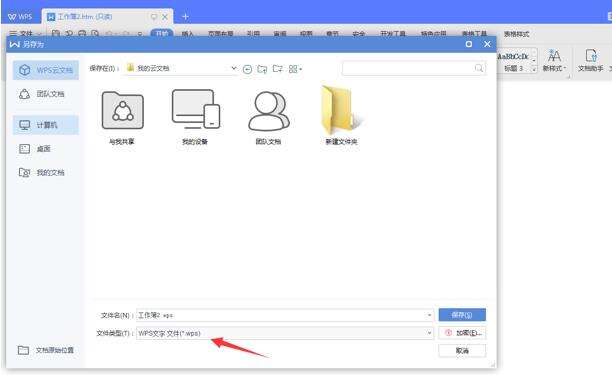Image resolution: width=612 pixels, height=375 pixels.
Task: Click the 取消 cancel button
Action: [462, 350]
